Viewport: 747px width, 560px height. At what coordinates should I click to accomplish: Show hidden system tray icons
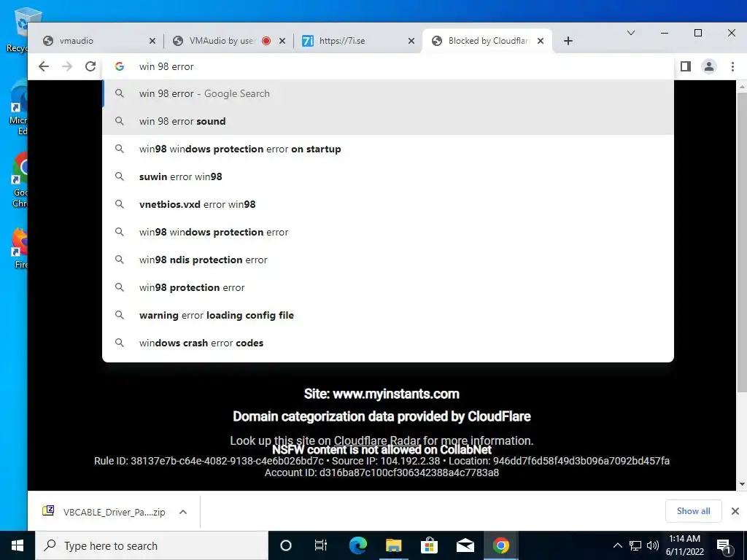point(617,545)
